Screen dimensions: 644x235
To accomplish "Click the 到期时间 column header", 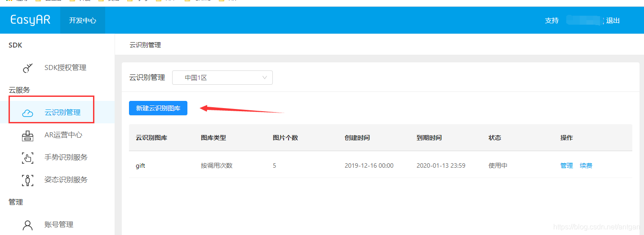I will (429, 138).
